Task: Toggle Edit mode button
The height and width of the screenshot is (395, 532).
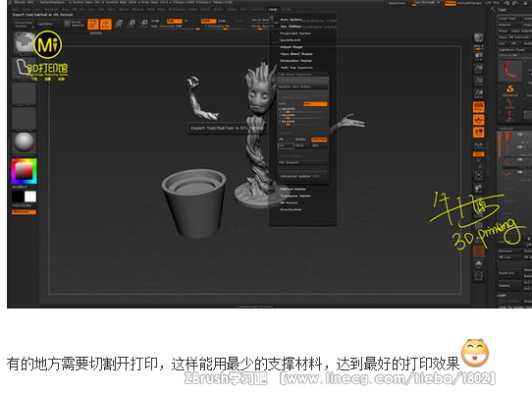Action: [x=93, y=25]
